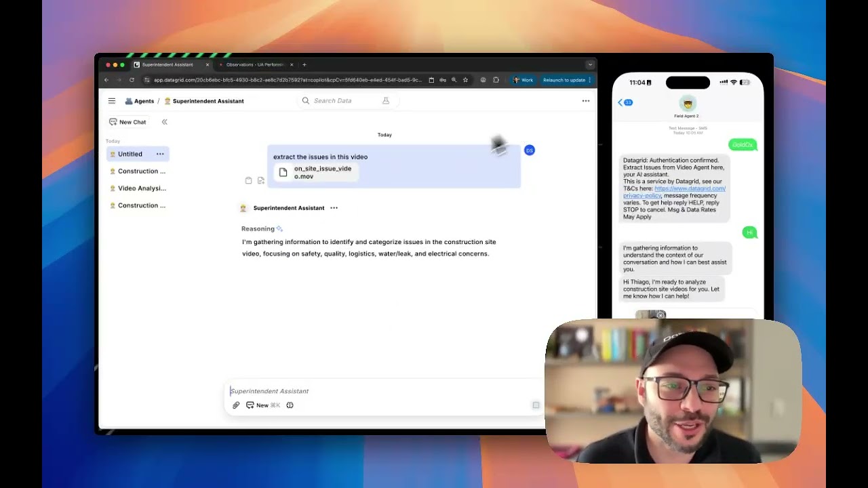Open the three-dot menu in app header

point(586,101)
